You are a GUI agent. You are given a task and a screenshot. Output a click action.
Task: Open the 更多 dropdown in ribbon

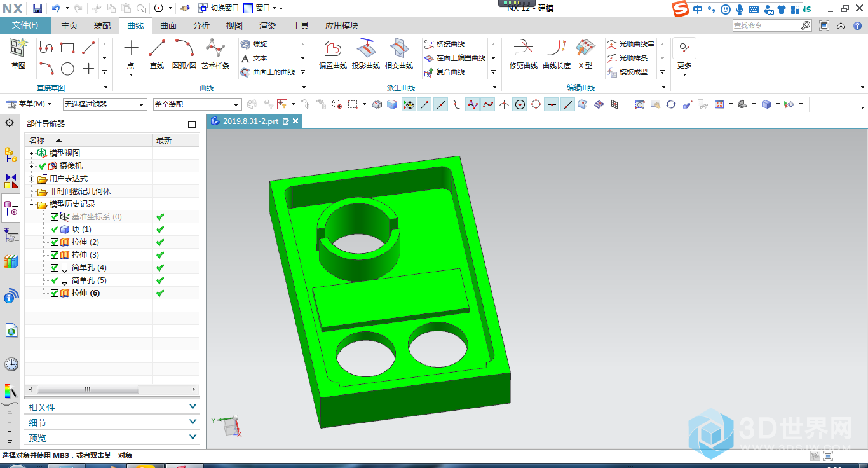684,58
